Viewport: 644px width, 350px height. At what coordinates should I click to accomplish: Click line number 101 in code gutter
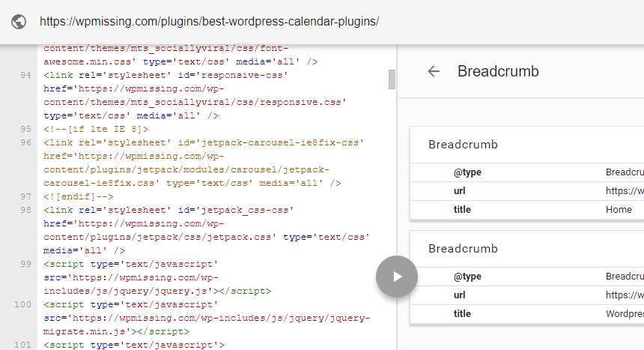tap(22, 345)
